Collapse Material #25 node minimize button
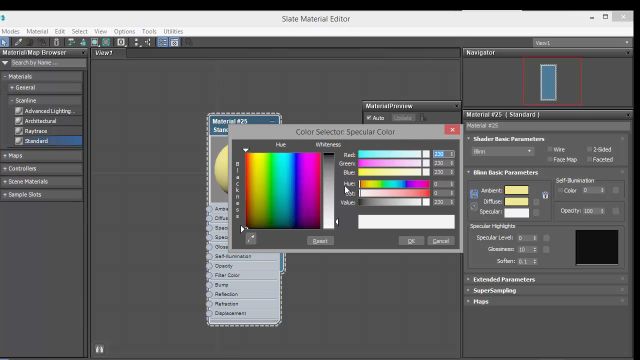Image resolution: width=640 pixels, height=360 pixels. (x=272, y=122)
